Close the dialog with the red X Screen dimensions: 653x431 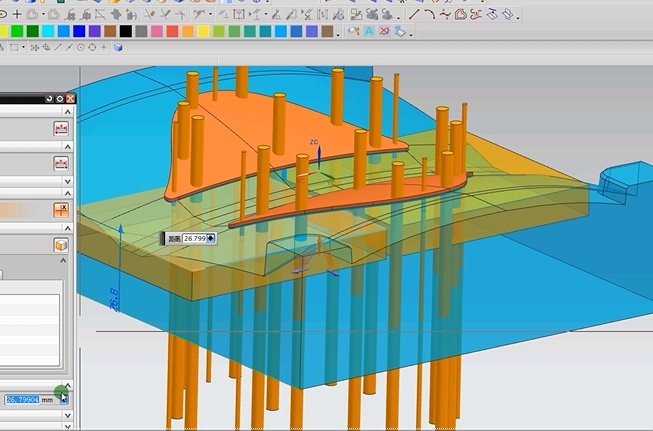point(70,99)
